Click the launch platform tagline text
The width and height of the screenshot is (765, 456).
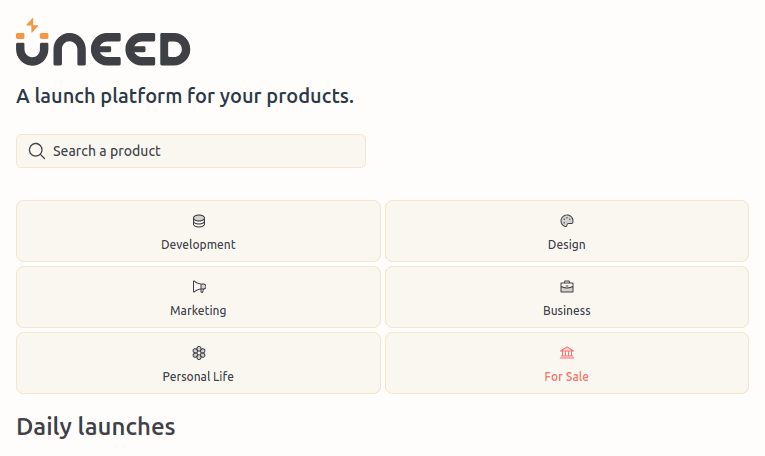(185, 97)
